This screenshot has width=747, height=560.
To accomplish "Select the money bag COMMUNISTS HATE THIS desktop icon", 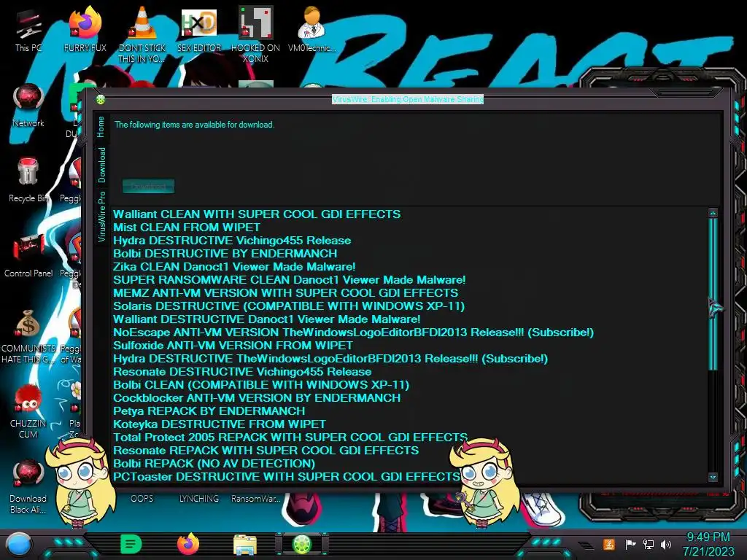I will click(x=28, y=335).
